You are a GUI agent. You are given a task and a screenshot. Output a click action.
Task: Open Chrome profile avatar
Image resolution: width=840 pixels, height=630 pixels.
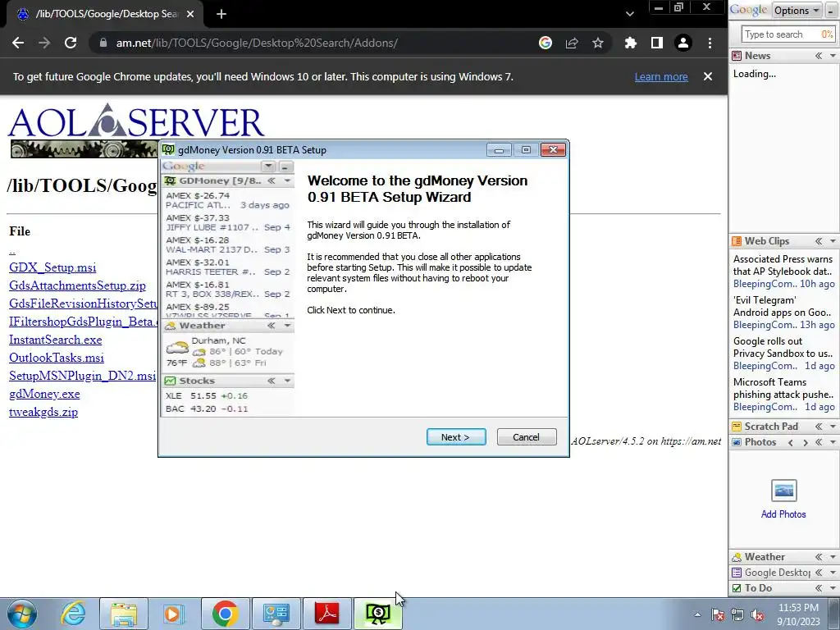click(x=683, y=43)
